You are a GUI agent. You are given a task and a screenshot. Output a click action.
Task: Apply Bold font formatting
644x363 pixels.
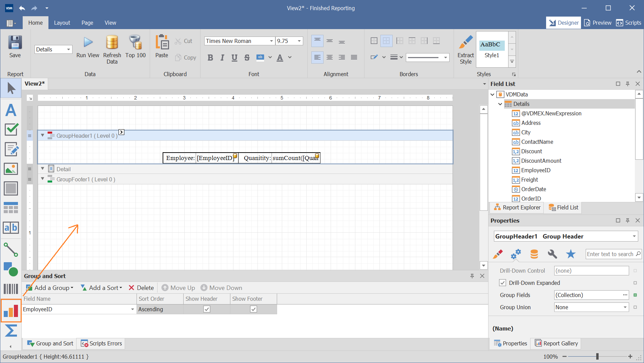(210, 58)
